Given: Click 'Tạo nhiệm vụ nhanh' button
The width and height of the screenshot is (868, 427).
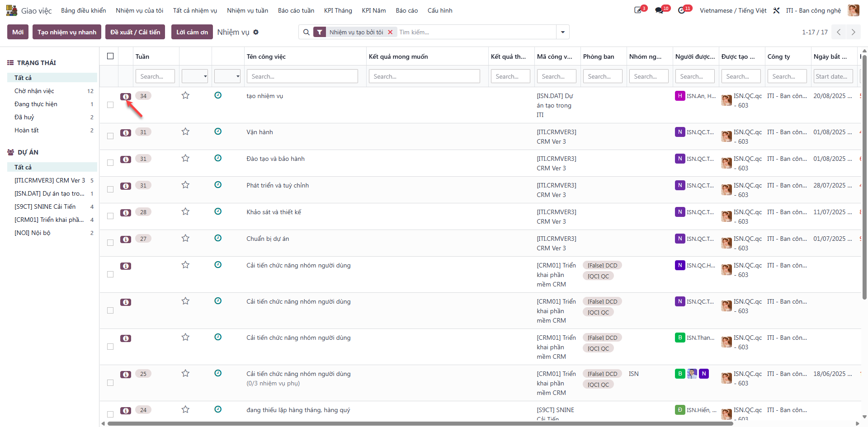Looking at the screenshot, I should pyautogui.click(x=67, y=32).
